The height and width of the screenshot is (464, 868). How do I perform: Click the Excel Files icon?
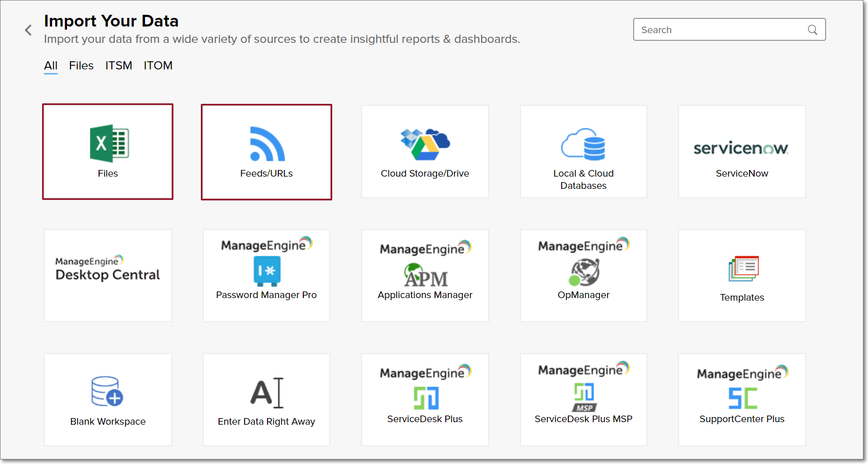click(109, 143)
